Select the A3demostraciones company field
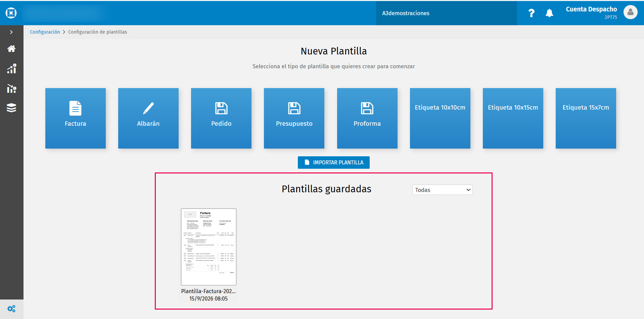Viewport: 644px width, 319px height. [446, 13]
